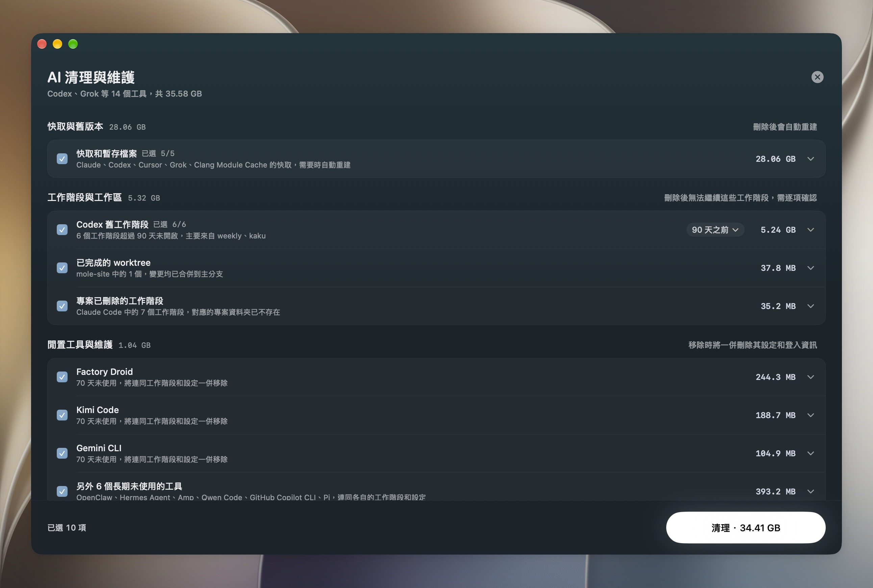Click the 37.8 MB size text
Screen dimensions: 873x588
click(778, 268)
